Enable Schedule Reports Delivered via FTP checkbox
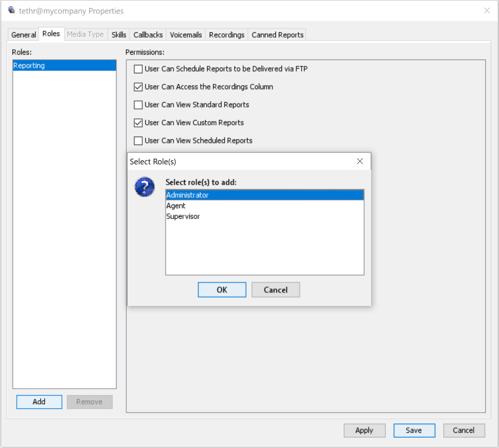Viewport: 499px width, 448px height. pyautogui.click(x=139, y=69)
